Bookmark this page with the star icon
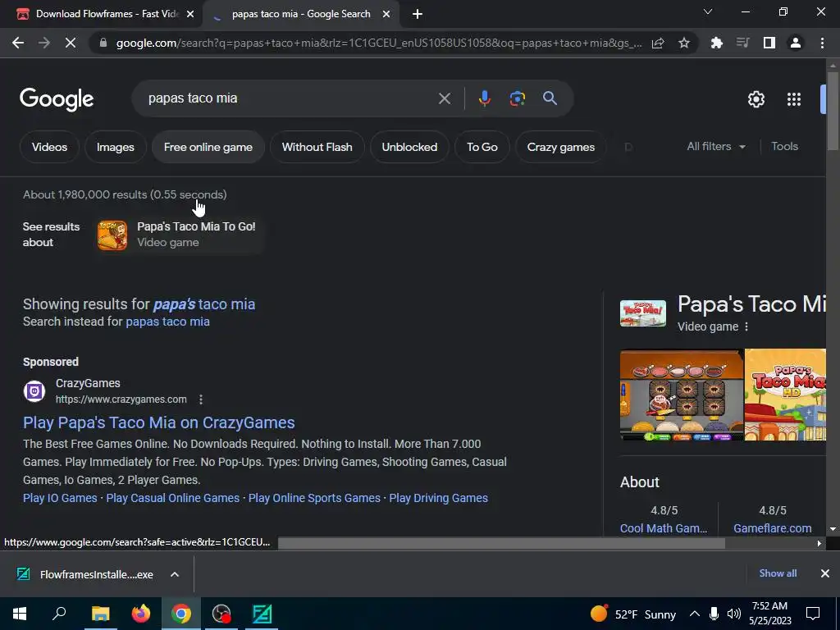The height and width of the screenshot is (630, 840). tap(683, 43)
